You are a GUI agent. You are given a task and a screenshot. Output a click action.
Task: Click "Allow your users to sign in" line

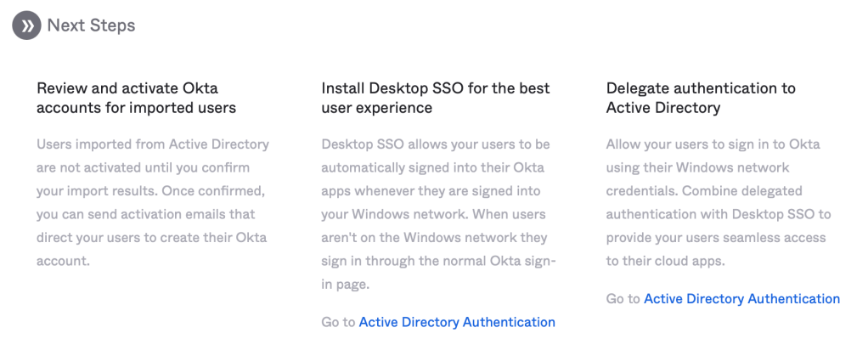[x=713, y=144]
